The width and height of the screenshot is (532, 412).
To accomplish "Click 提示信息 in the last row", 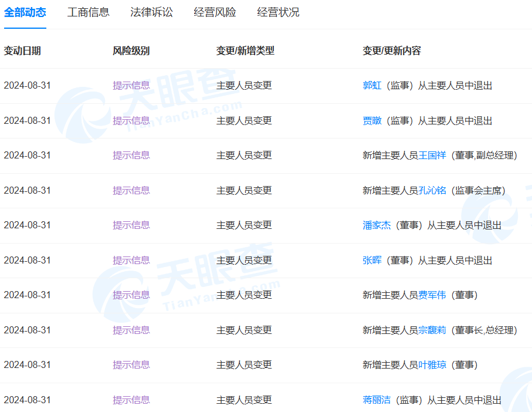I will click(x=131, y=400).
